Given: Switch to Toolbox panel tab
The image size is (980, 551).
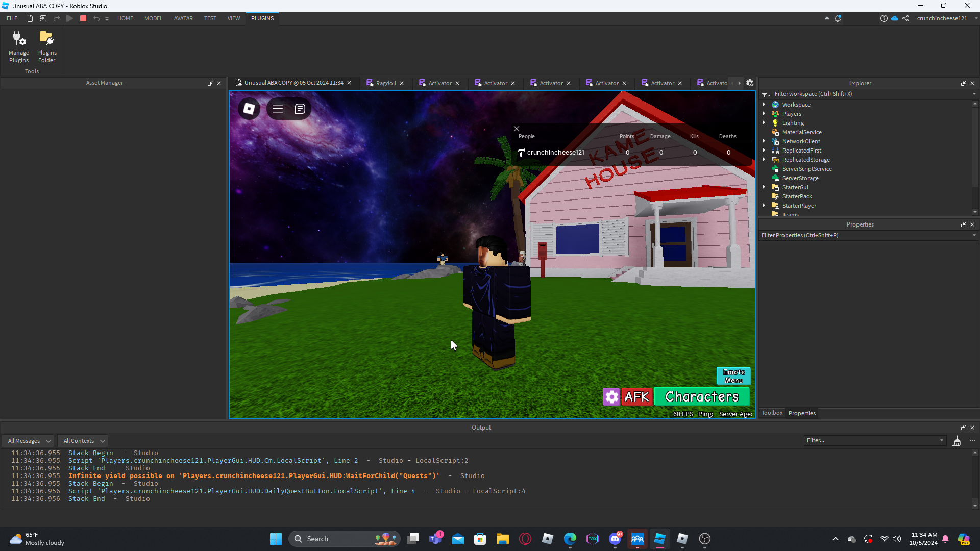Looking at the screenshot, I should tap(772, 413).
